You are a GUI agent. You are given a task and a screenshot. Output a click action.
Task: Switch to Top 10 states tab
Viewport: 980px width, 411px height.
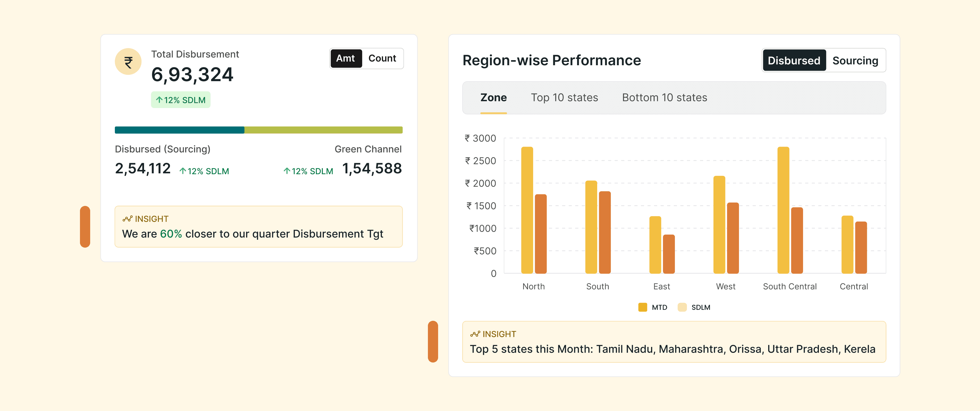click(564, 98)
